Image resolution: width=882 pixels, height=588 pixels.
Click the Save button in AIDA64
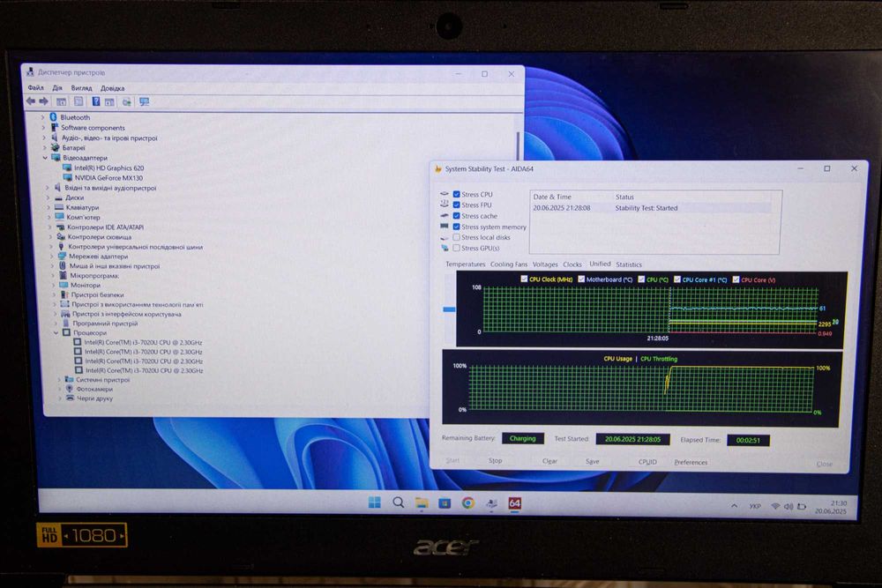point(593,462)
